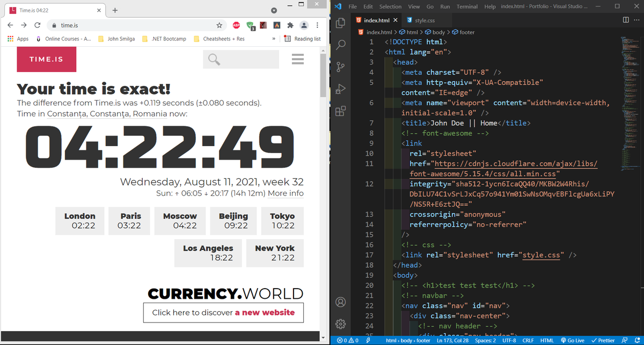Open editor More Actions ellipsis

pos(636,20)
